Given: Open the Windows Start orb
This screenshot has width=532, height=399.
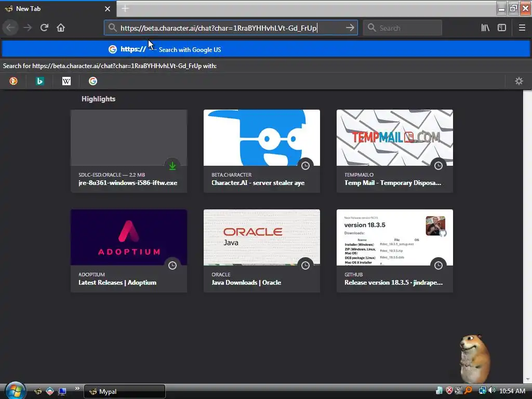Looking at the screenshot, I should tap(15, 391).
